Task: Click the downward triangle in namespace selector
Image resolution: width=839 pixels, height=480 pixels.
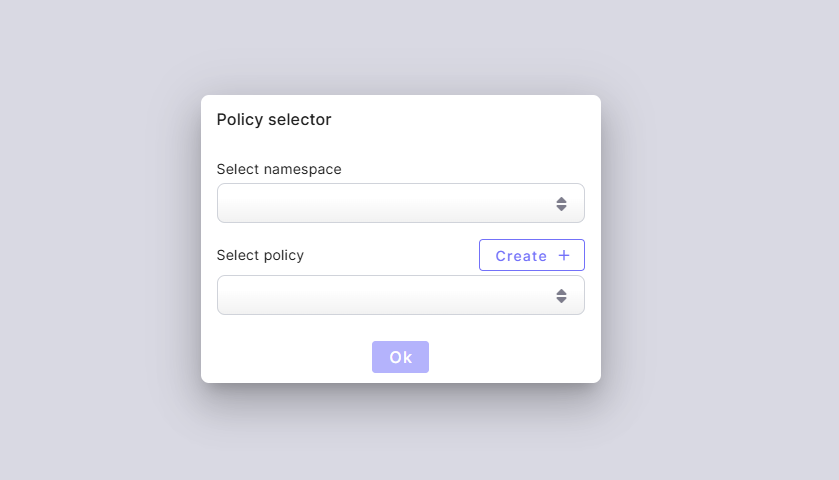Action: tap(561, 209)
